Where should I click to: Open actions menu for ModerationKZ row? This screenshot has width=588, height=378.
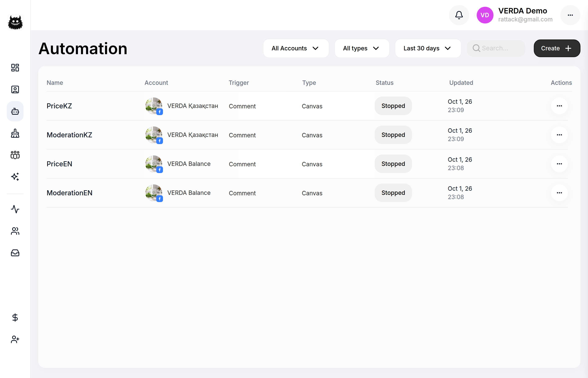tap(559, 135)
